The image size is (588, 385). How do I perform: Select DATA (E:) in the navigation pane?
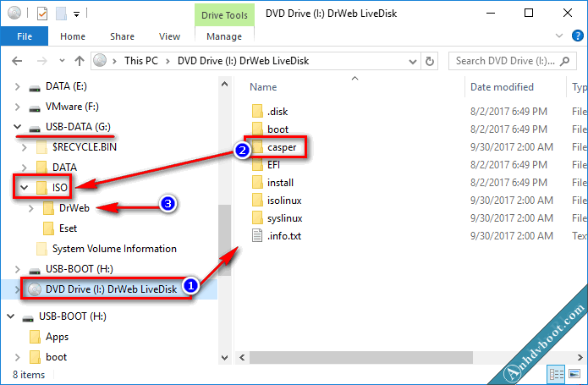click(x=66, y=86)
